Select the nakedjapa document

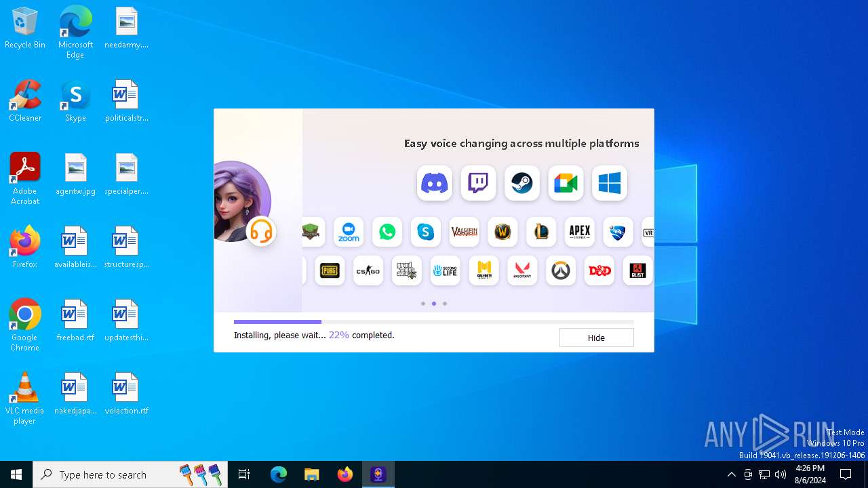(75, 394)
